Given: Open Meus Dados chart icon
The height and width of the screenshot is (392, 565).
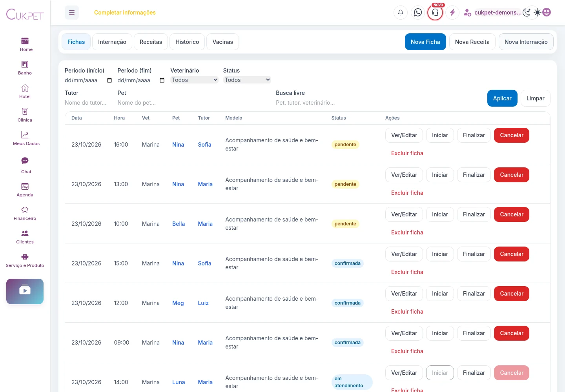Looking at the screenshot, I should point(25,135).
